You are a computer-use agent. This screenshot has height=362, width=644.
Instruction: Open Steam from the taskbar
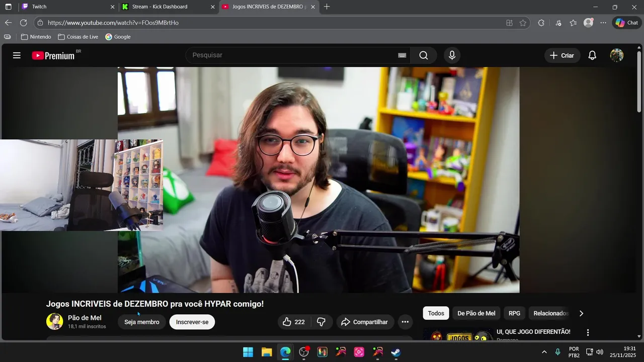pos(396,352)
